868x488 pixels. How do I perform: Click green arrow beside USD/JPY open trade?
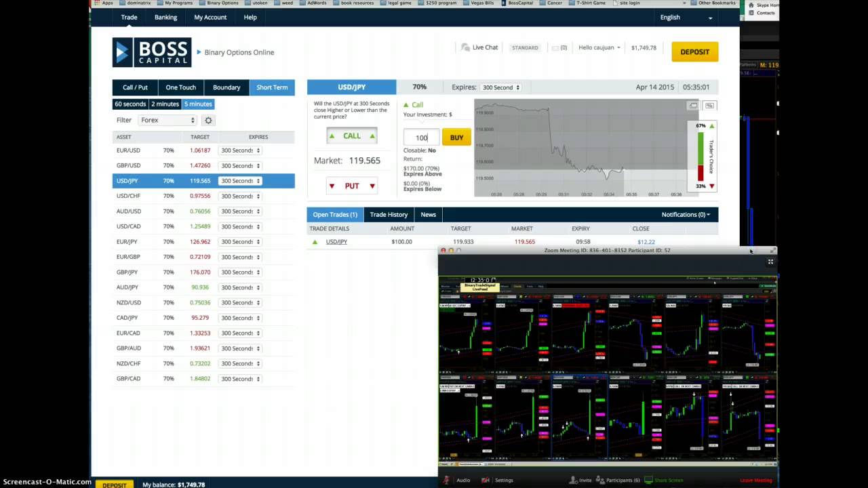[x=315, y=242]
